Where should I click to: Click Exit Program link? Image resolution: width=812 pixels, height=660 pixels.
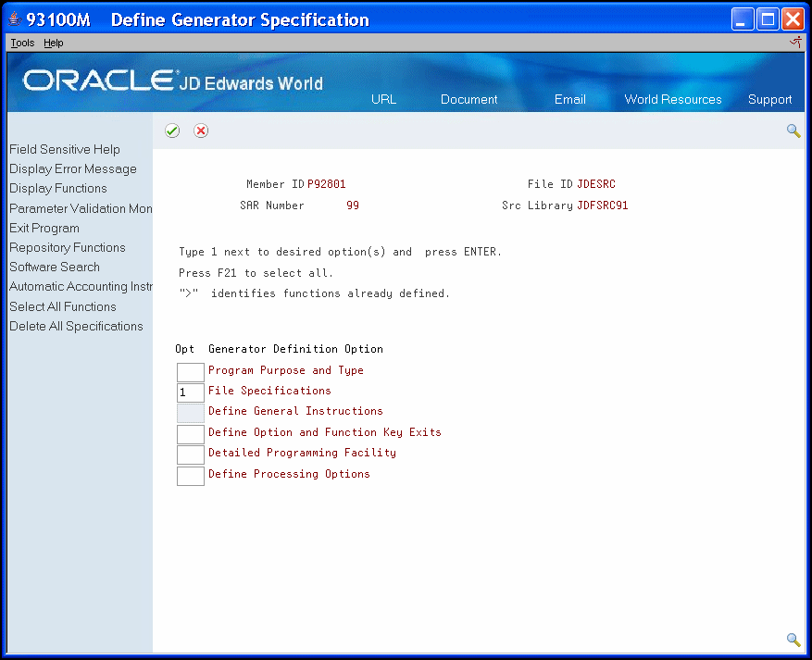[44, 228]
